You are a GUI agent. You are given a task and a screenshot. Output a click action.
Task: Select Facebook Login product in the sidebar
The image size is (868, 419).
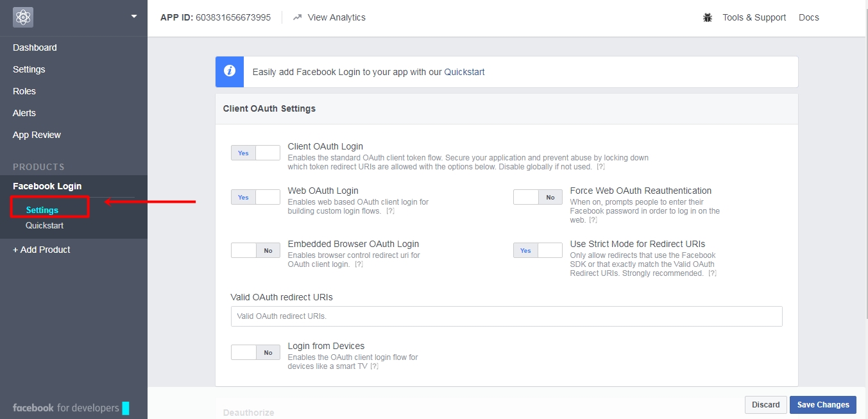pyautogui.click(x=47, y=186)
